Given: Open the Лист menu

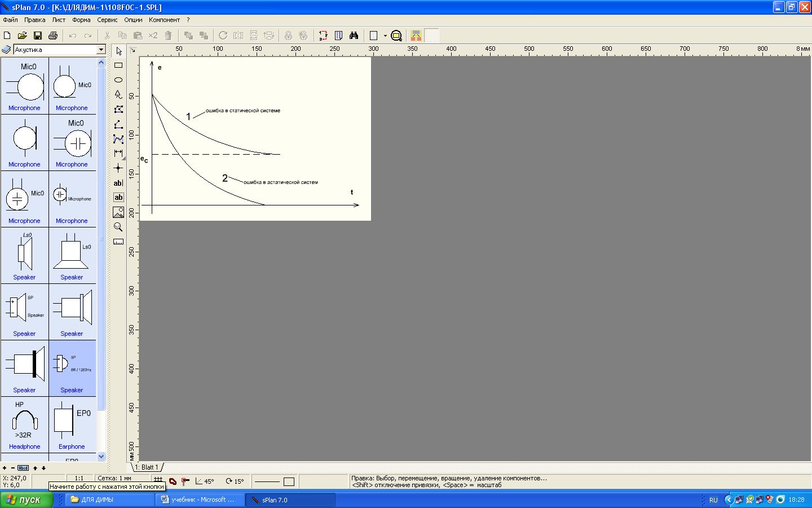Looking at the screenshot, I should [x=59, y=20].
